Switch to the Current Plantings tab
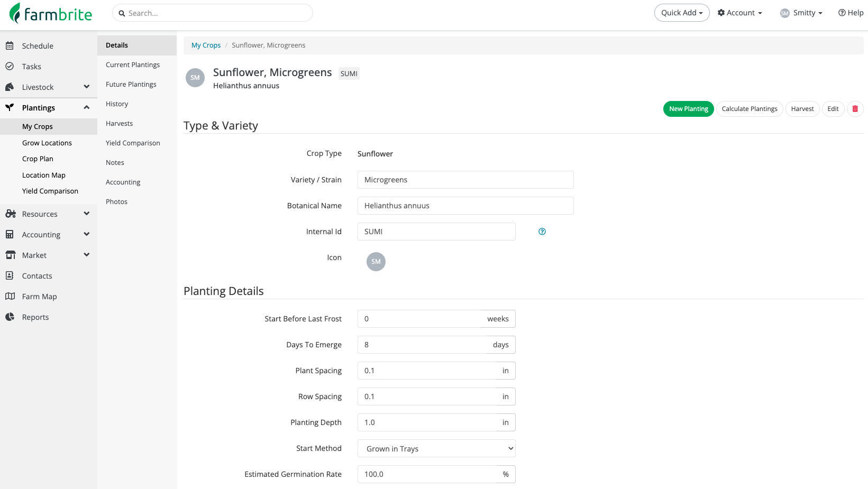Screen dimensions: 868x489 click(133, 65)
